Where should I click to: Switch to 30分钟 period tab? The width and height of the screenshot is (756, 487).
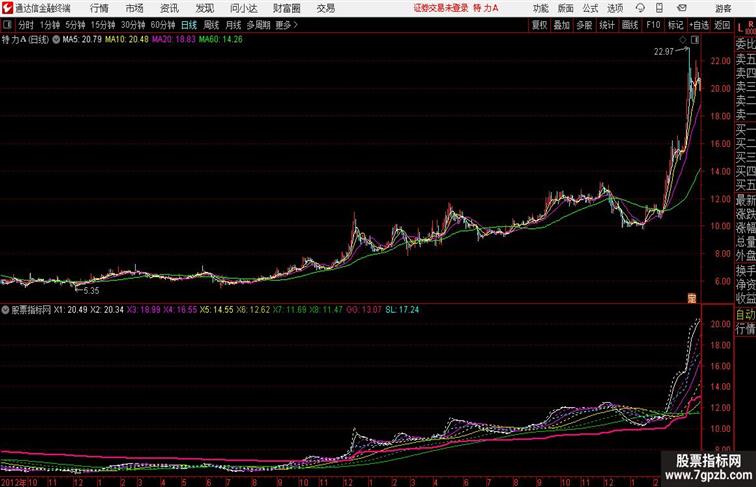(x=133, y=25)
